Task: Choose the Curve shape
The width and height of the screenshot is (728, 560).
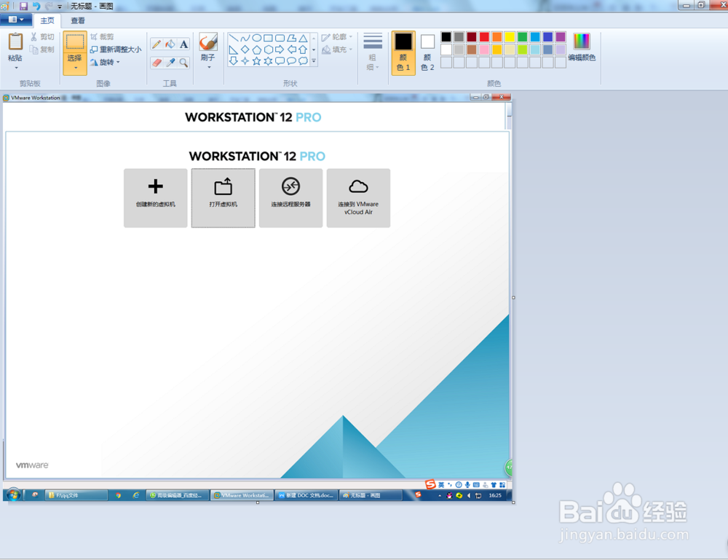Action: coord(245,38)
